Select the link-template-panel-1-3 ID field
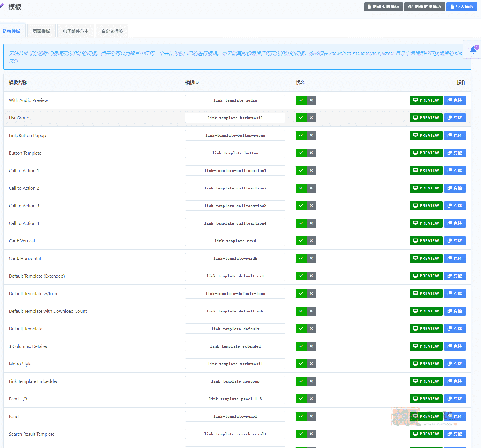The width and height of the screenshot is (481, 448). coord(235,399)
